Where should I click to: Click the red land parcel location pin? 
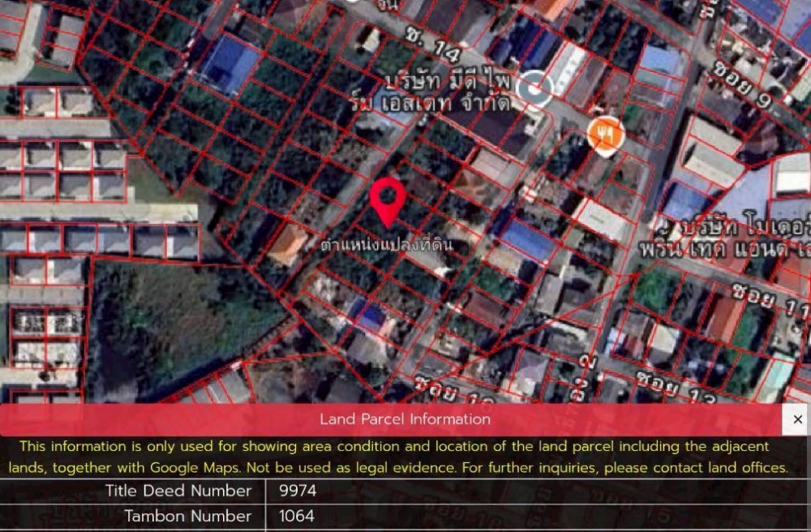[388, 199]
